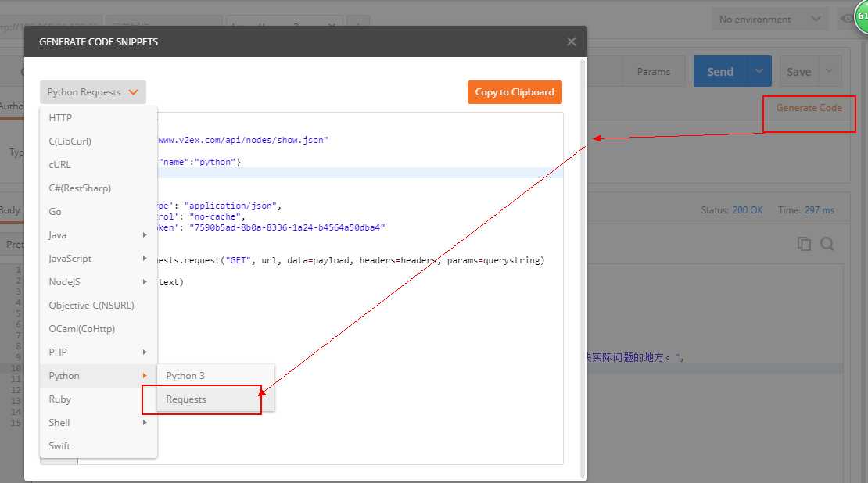Send the request with Send button
Image resolution: width=868 pixels, height=483 pixels.
point(719,71)
